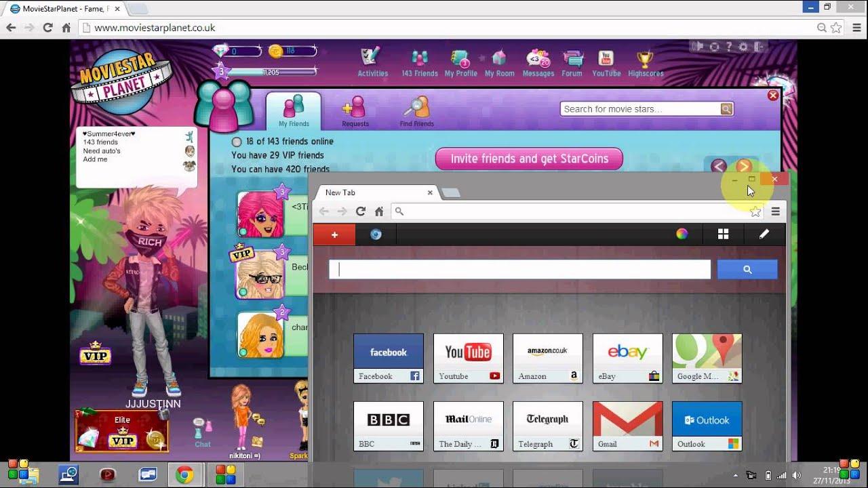The height and width of the screenshot is (488, 868).
Task: Click the Chrome icon in the taskbar
Action: click(x=184, y=474)
